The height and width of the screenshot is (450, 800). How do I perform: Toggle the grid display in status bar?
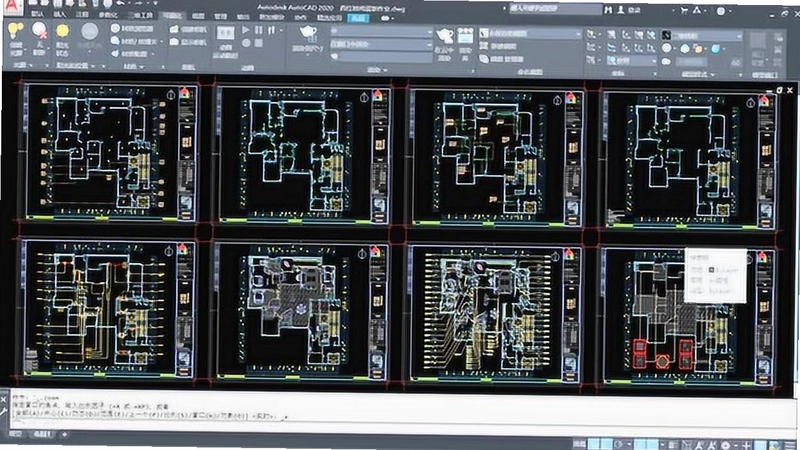[x=594, y=444]
